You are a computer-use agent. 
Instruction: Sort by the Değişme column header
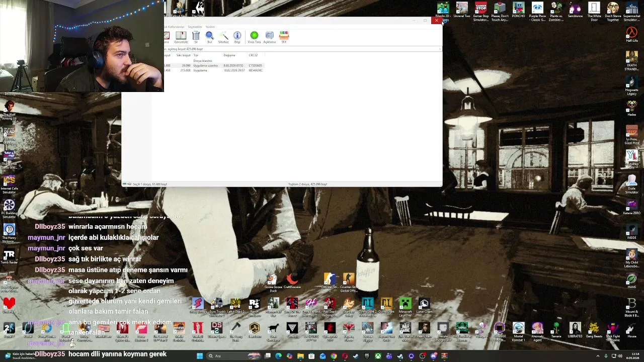(229, 55)
